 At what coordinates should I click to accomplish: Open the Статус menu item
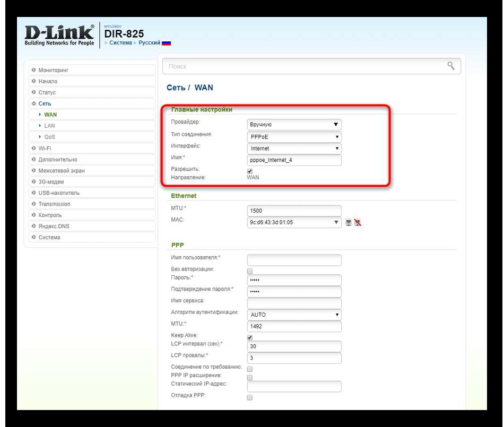[92, 92]
